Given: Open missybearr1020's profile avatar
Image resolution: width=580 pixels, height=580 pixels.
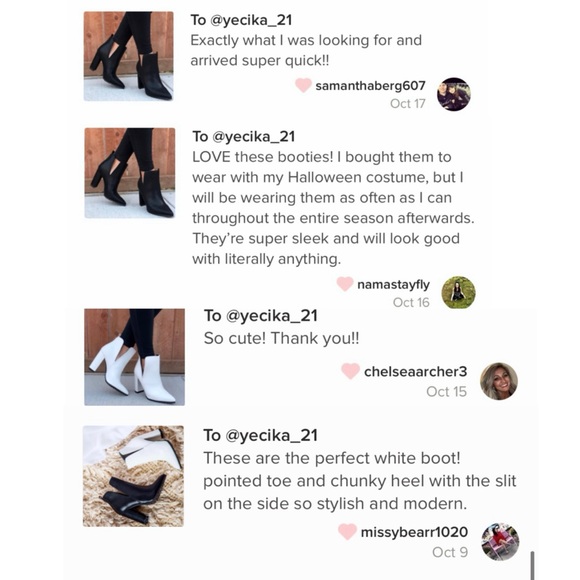Looking at the screenshot, I should (500, 542).
